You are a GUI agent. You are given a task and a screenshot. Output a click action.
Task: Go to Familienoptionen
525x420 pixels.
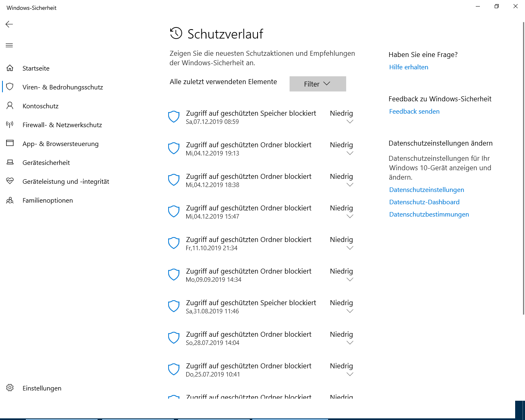pos(48,200)
